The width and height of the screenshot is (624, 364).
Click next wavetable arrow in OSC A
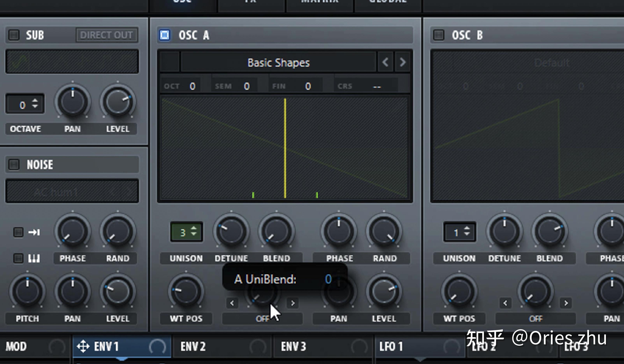point(402,62)
